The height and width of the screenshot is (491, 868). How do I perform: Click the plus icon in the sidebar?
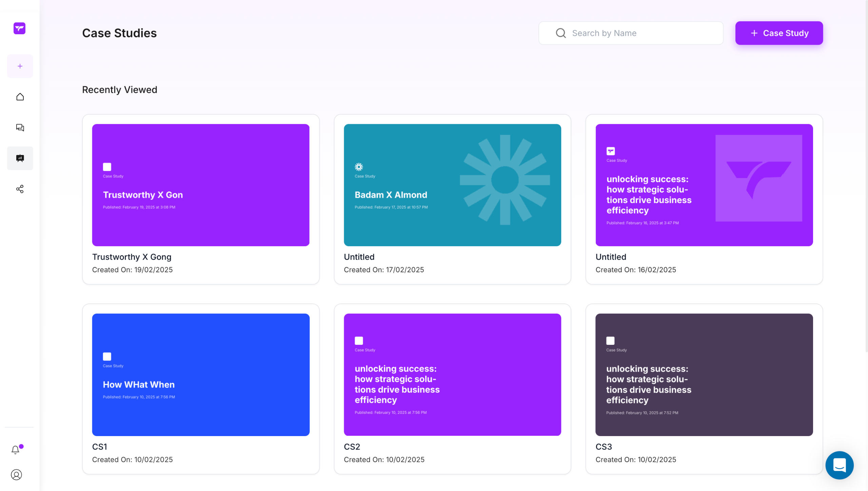point(20,66)
